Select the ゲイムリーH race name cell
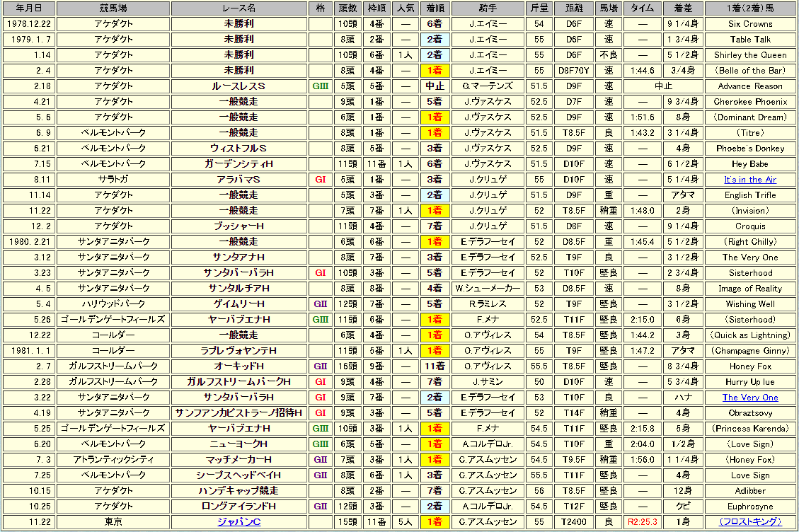Image resolution: width=799 pixels, height=532 pixels. coord(239,303)
